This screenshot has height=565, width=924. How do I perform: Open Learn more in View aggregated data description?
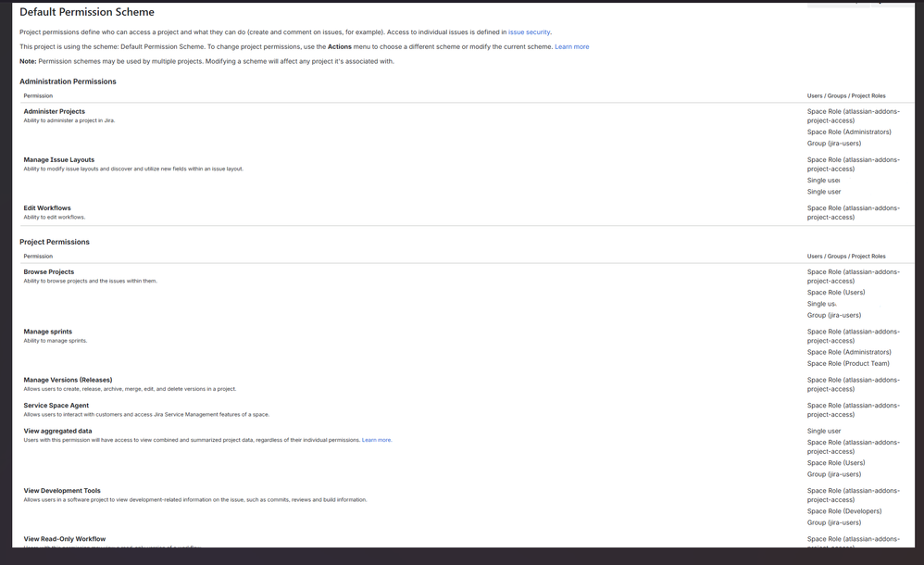pyautogui.click(x=375, y=439)
